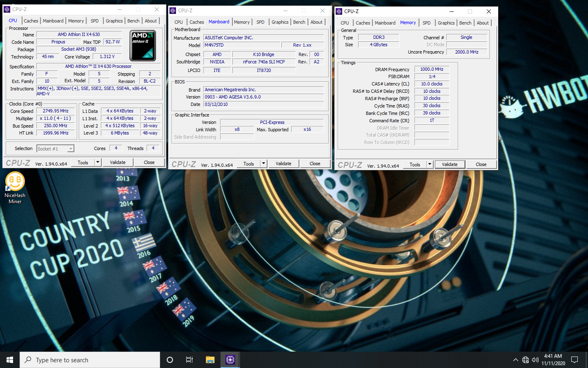The width and height of the screenshot is (588, 368).
Task: Open Graphics tab in left CPU-Z window
Action: [x=114, y=21]
